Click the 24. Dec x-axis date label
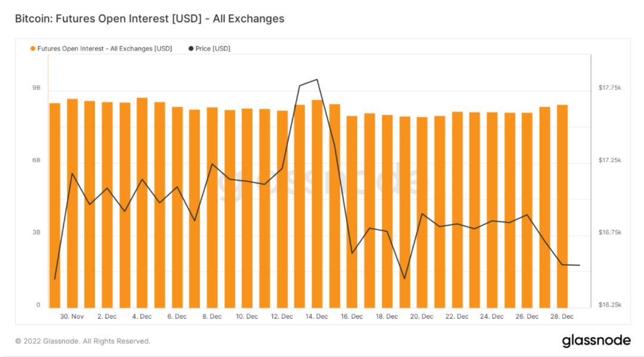This screenshot has width=644, height=357. pyautogui.click(x=492, y=316)
